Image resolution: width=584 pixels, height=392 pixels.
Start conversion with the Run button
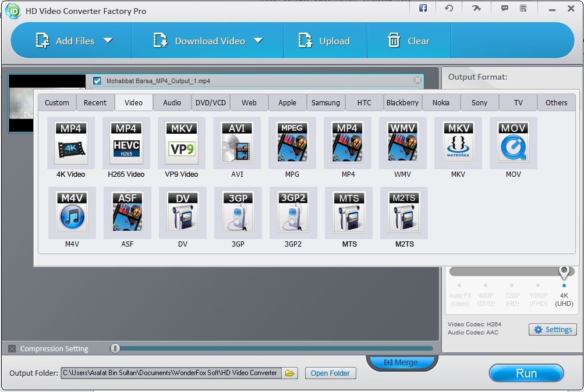point(526,373)
